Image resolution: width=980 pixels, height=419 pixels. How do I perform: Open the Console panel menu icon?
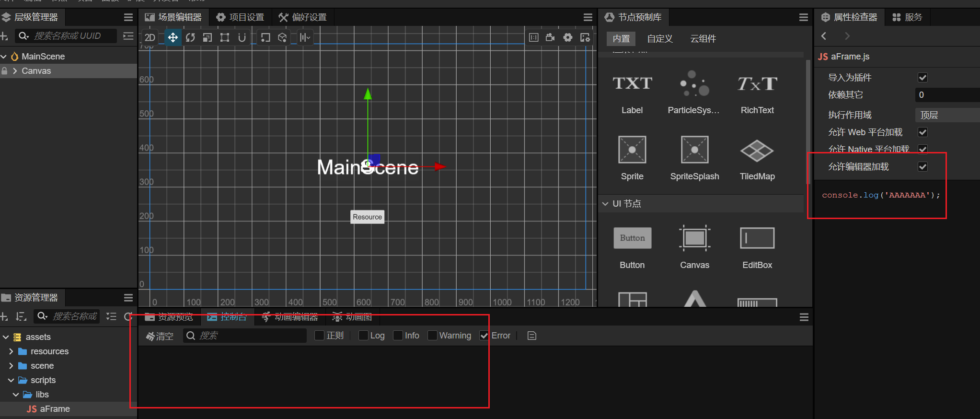pyautogui.click(x=804, y=317)
